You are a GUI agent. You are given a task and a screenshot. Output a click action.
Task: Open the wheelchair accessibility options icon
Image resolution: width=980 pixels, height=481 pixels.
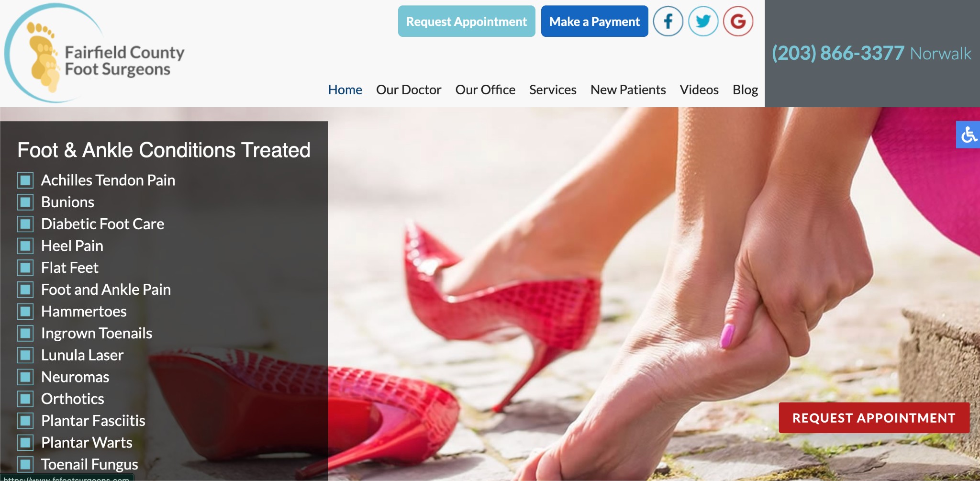pos(968,134)
